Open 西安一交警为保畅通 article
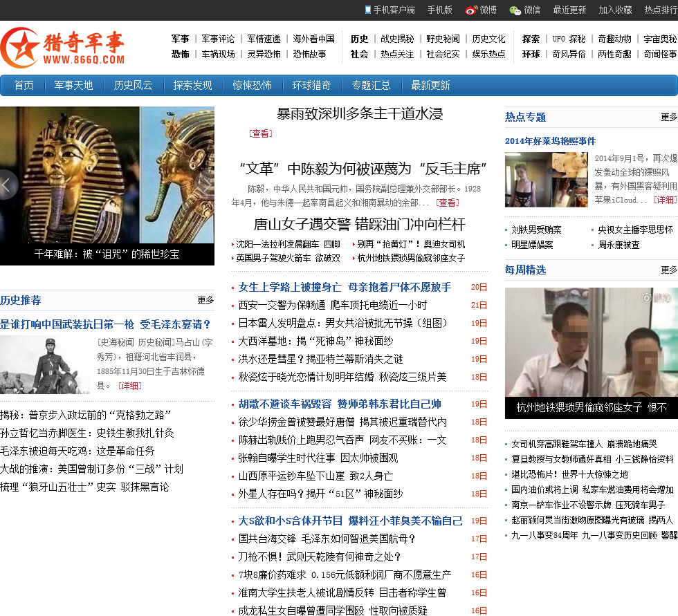Image resolution: width=678 pixels, height=616 pixels. 333,306
